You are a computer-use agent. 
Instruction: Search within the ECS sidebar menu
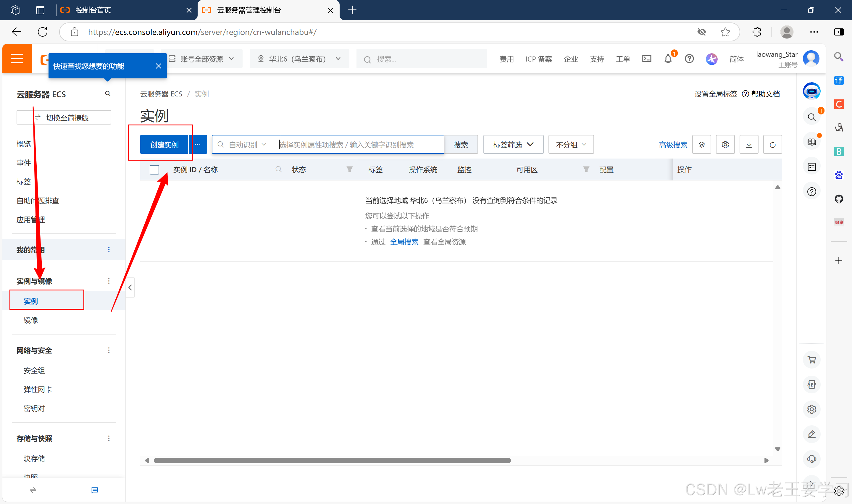(x=108, y=93)
